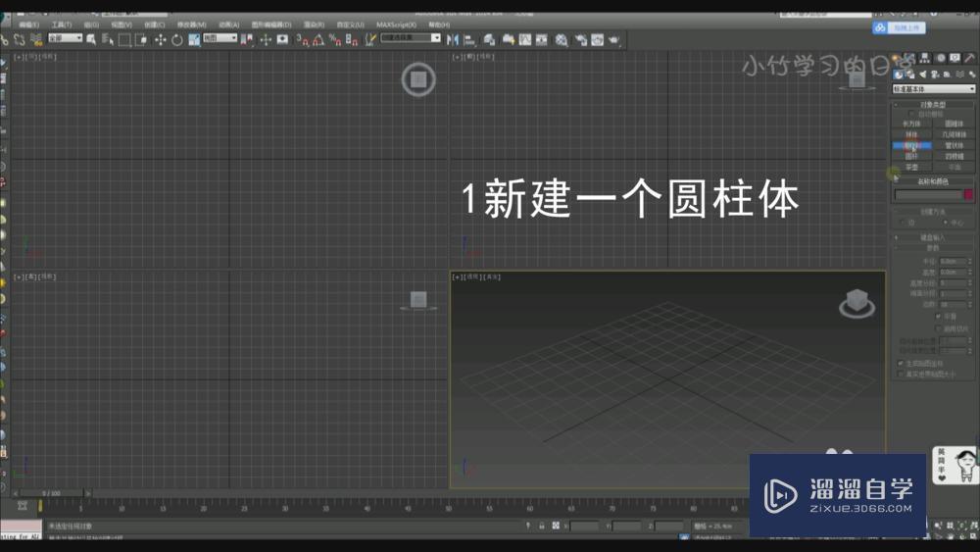Activate the Select and Move tool
The height and width of the screenshot is (552, 980).
coord(160,40)
